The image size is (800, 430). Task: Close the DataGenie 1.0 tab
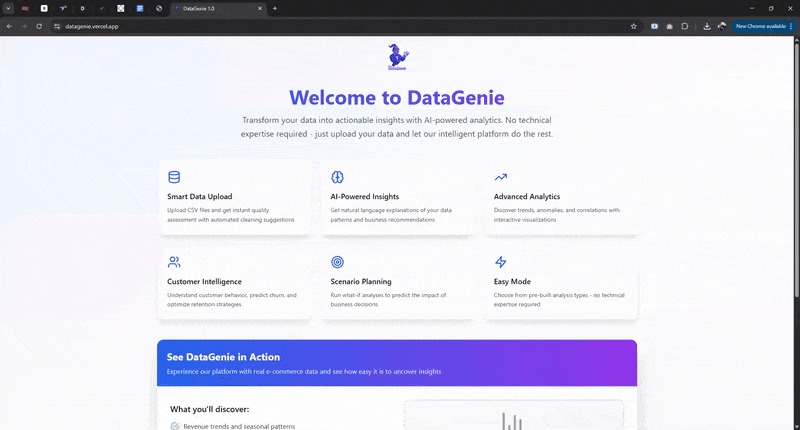[x=260, y=8]
